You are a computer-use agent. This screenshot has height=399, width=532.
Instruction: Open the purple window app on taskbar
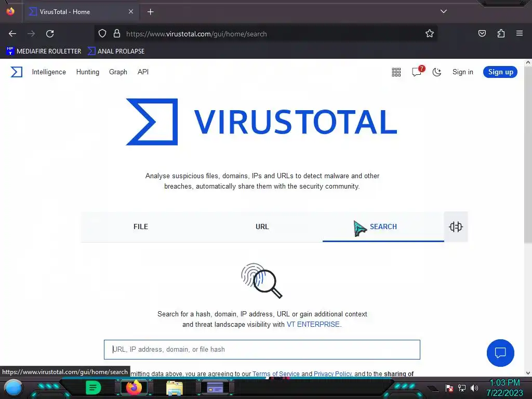pos(215,388)
